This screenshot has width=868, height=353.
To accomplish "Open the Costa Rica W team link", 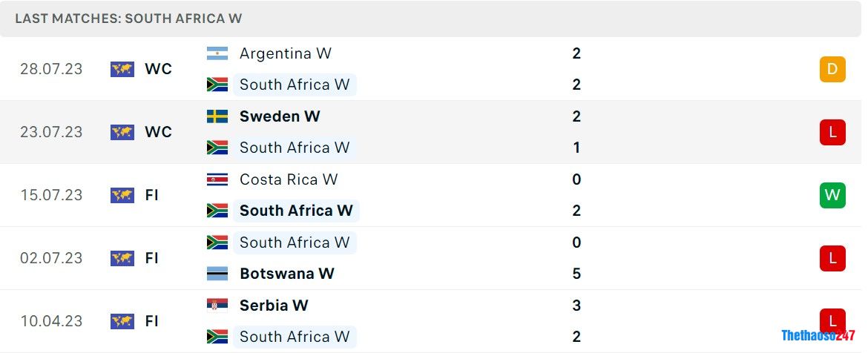I will point(288,179).
